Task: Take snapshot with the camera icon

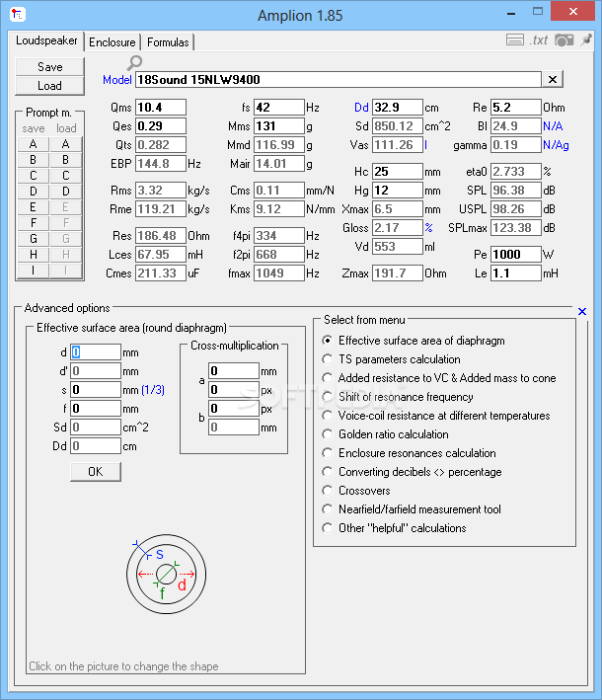Action: (564, 40)
